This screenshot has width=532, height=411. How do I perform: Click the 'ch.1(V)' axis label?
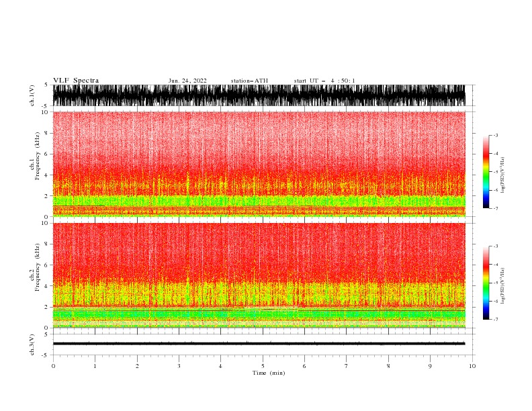32,95
